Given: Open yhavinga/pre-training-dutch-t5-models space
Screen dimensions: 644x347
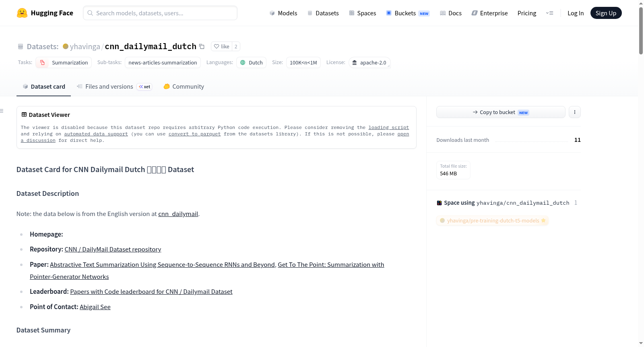Looking at the screenshot, I should click(x=493, y=221).
